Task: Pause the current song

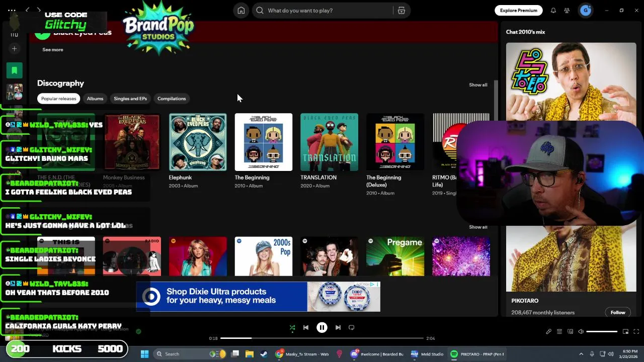Action: [x=322, y=327]
